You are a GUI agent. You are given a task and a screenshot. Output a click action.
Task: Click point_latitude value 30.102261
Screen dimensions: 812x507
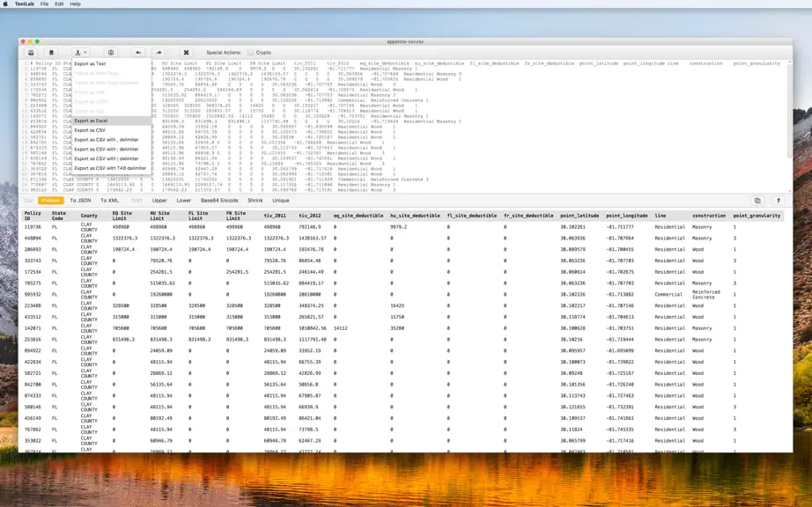pos(572,226)
